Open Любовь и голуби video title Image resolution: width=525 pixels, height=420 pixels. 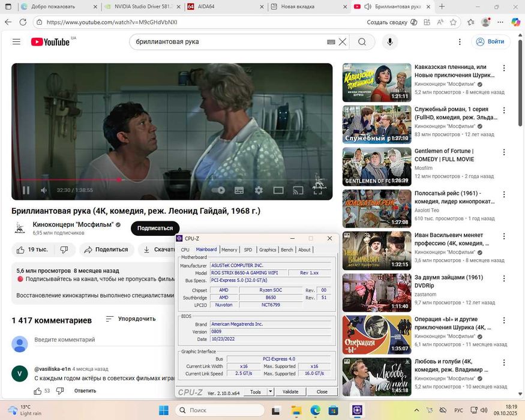tap(451, 365)
